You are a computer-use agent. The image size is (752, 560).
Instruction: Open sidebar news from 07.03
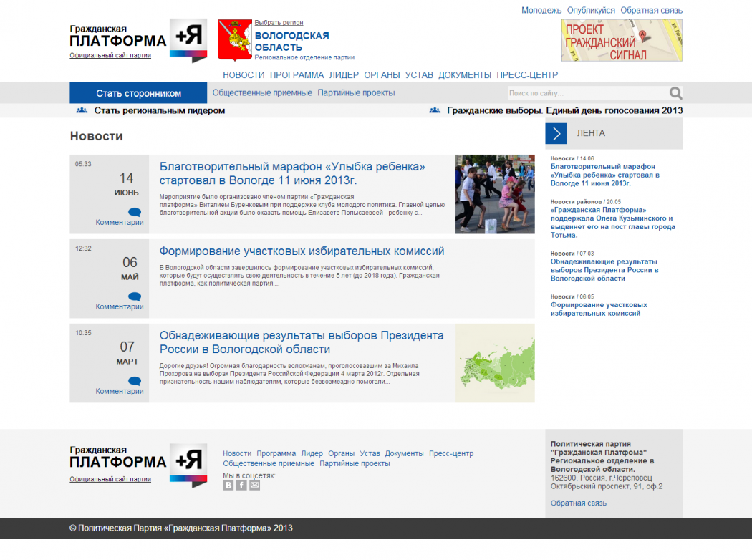(604, 270)
